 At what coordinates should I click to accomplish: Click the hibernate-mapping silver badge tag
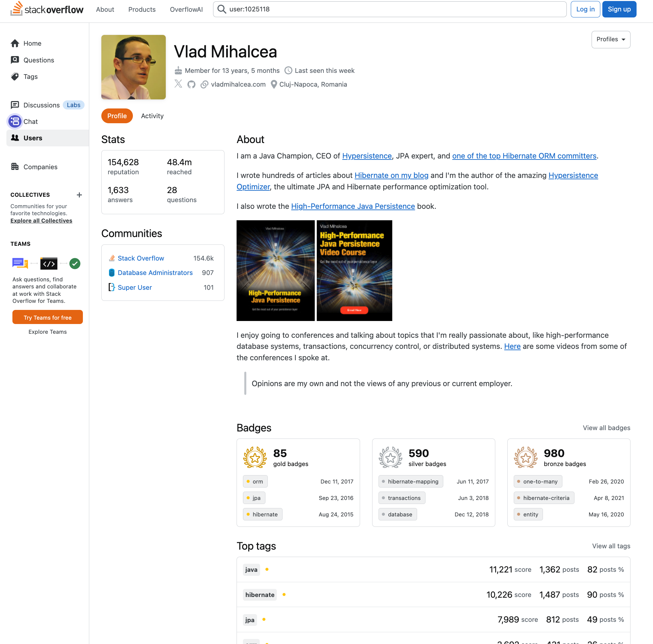click(410, 481)
